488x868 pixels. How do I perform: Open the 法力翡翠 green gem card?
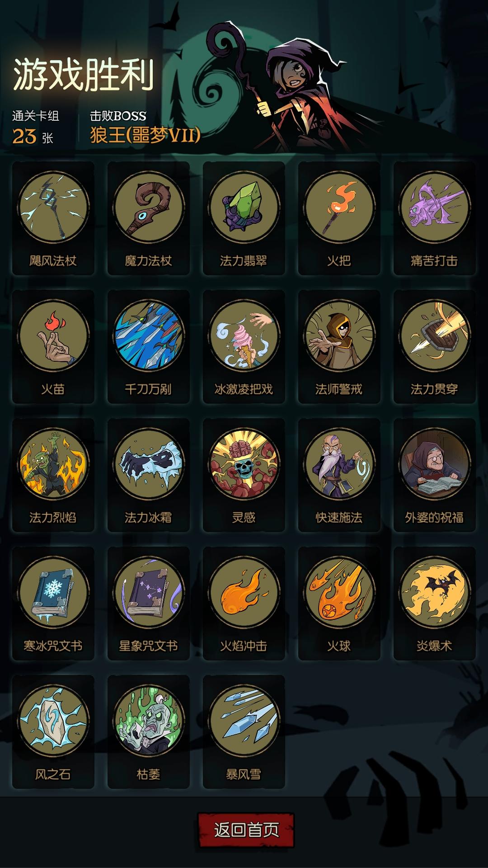point(244,218)
